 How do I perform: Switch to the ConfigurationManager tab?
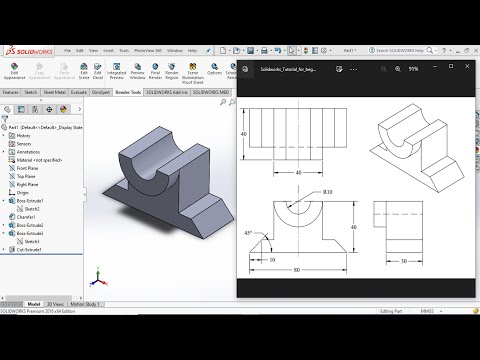35,109
